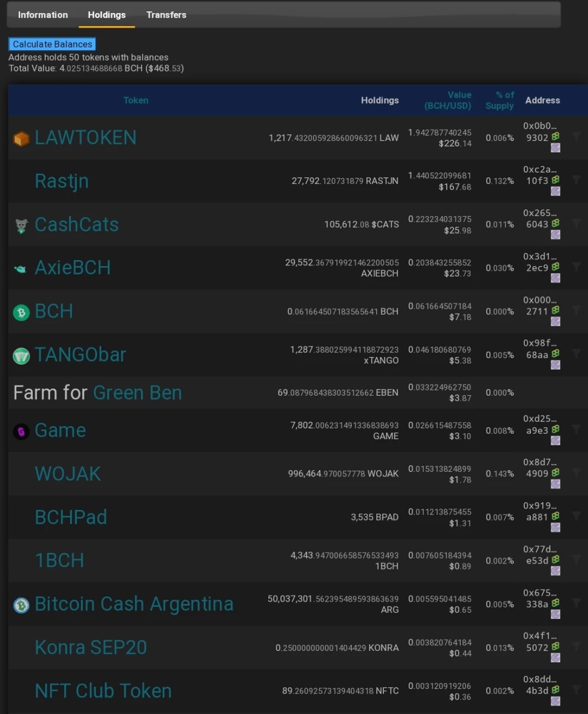Click the green explorer icon beside BCH address 2711
This screenshot has width=588, height=714.
555,310
